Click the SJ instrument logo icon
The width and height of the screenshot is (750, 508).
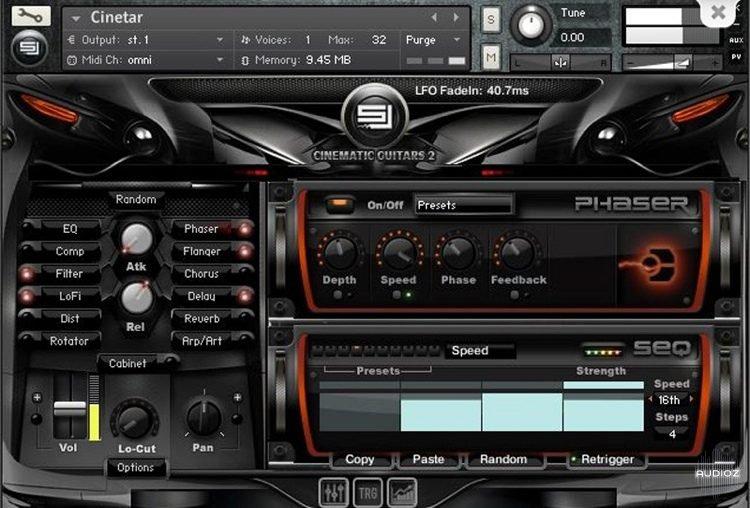coord(29,48)
